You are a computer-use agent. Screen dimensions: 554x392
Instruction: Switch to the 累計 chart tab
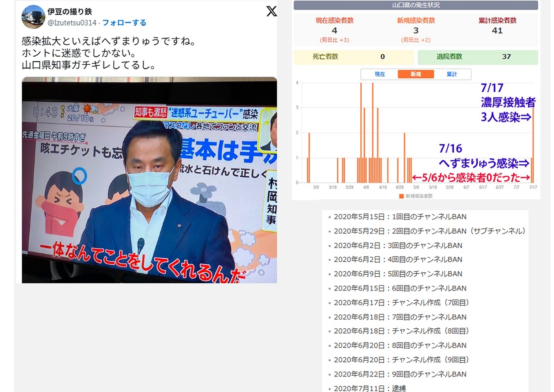point(452,74)
